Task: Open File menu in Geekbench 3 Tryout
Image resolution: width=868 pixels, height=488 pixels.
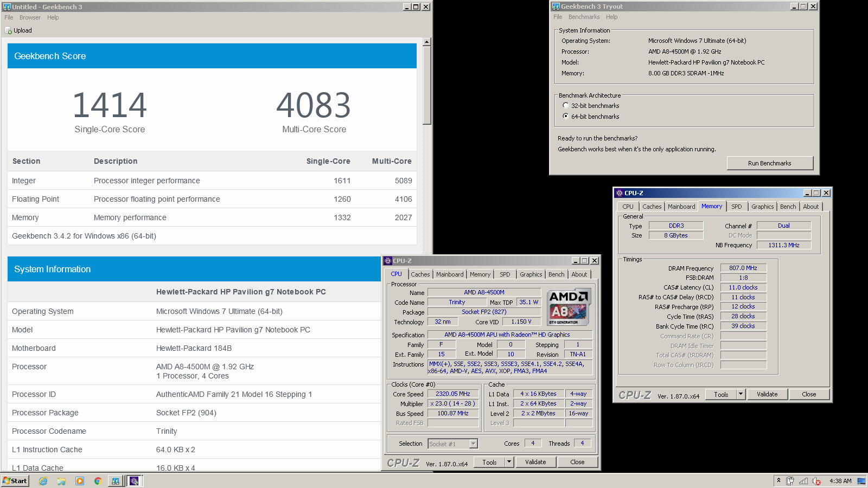Action: 558,17
